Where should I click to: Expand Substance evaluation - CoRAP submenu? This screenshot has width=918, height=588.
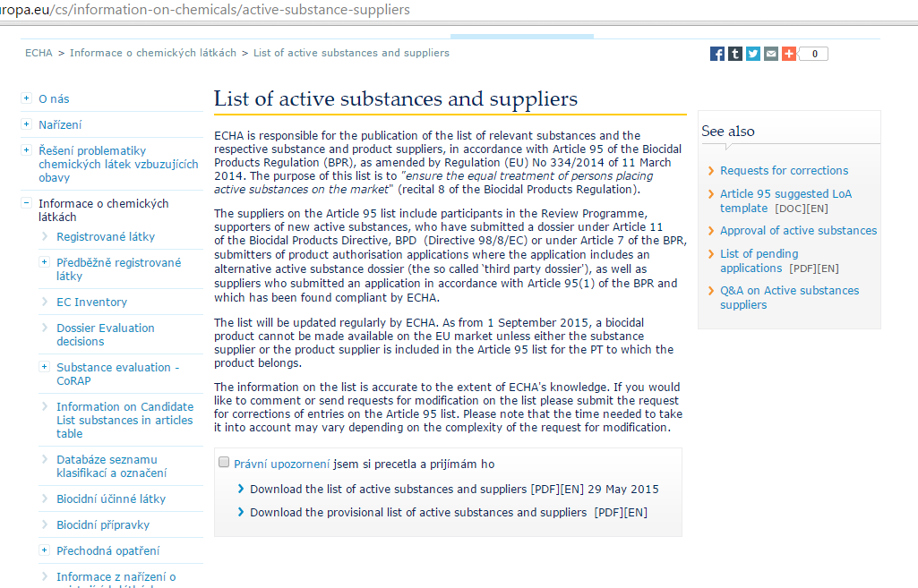click(44, 367)
